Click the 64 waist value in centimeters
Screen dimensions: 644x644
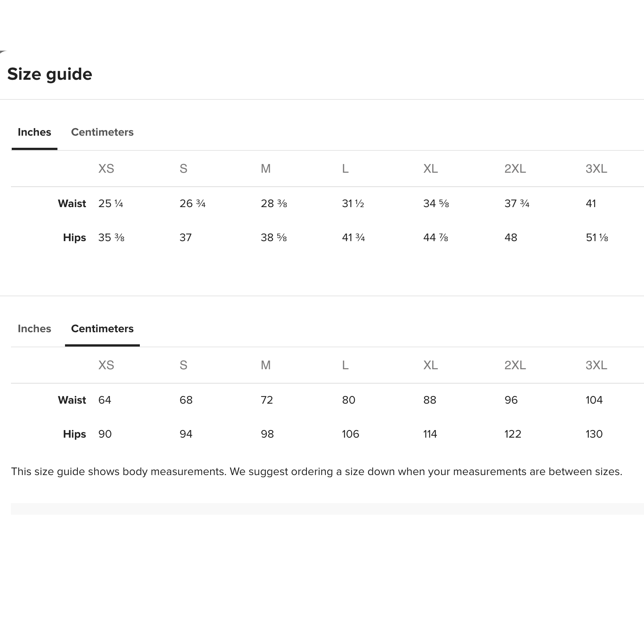tap(105, 400)
